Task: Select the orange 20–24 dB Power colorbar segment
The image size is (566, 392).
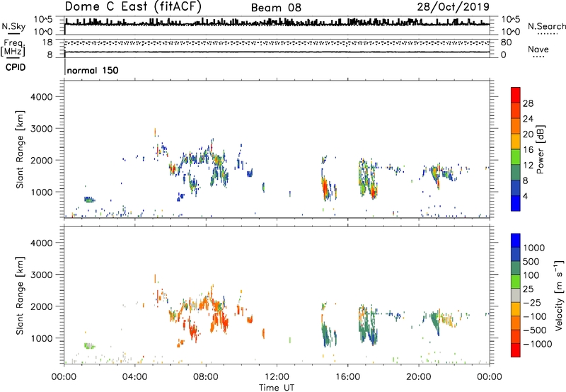Action: pyautogui.click(x=516, y=126)
